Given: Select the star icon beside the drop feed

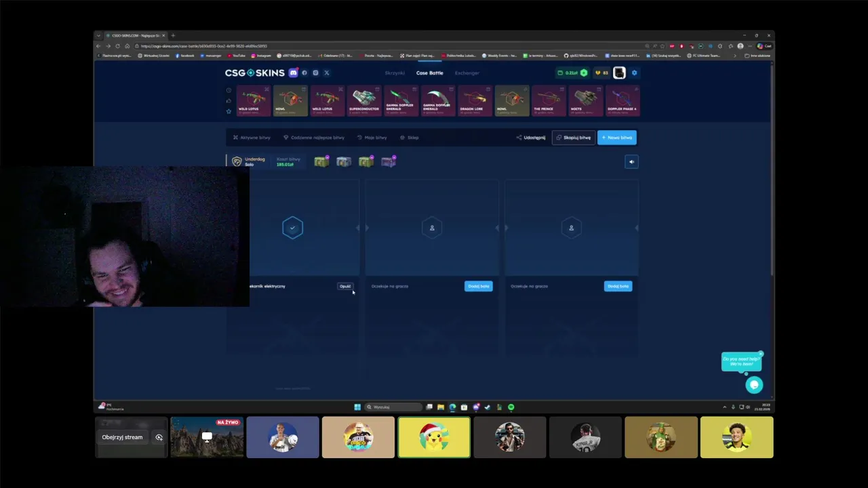Looking at the screenshot, I should pyautogui.click(x=229, y=111).
